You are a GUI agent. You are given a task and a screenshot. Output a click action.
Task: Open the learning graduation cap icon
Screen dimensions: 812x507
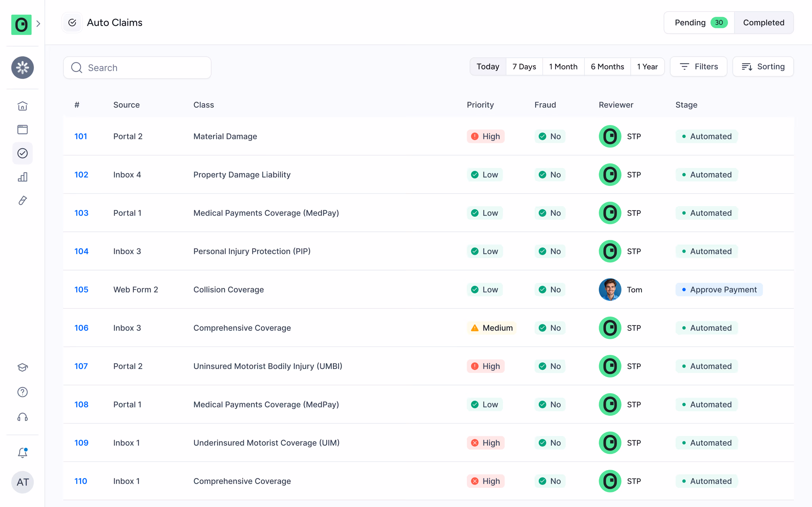[22, 367]
